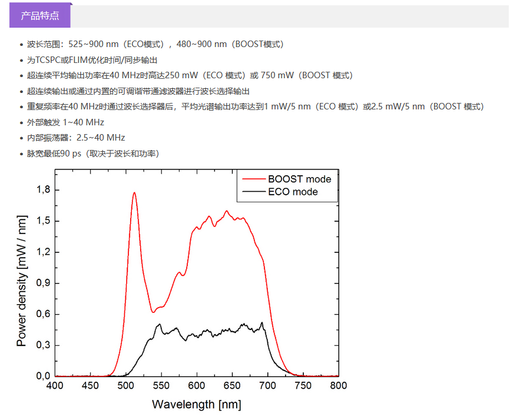Click the Power density [mW / nm] axis title

22,273
